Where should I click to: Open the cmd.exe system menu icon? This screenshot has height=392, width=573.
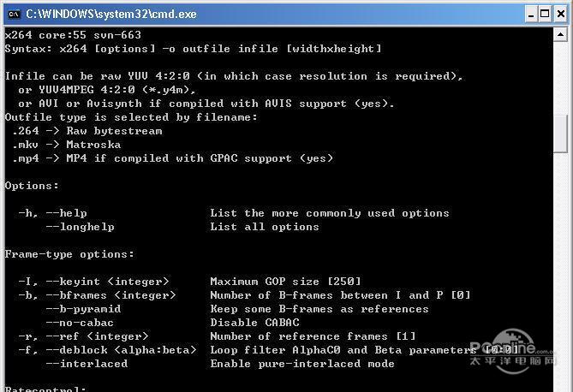click(13, 13)
